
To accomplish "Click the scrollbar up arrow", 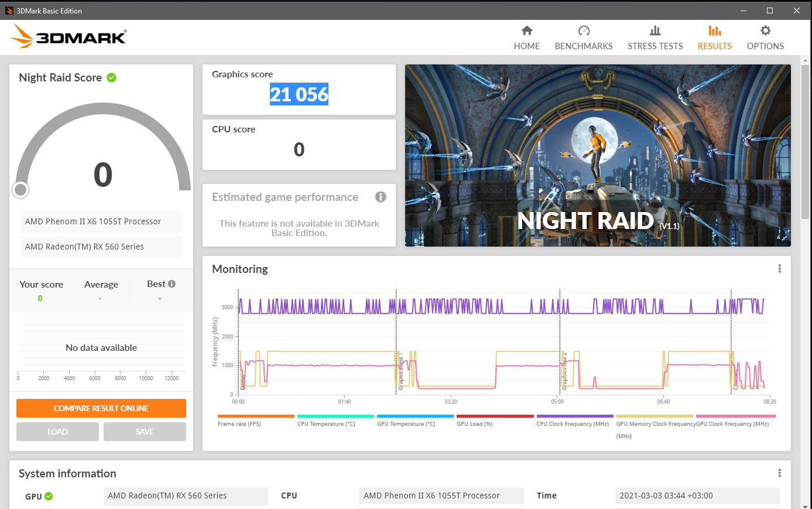I will (806, 60).
